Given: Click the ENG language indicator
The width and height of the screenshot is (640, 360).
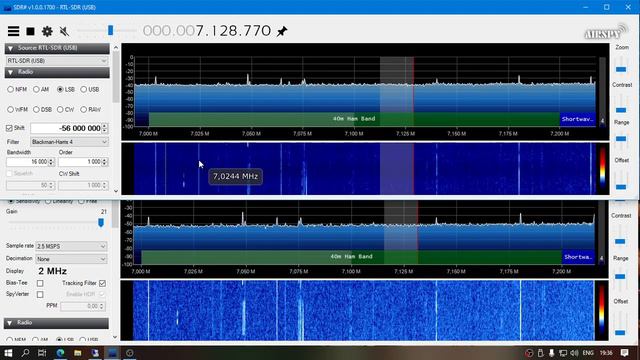Looking at the screenshot, I should (x=588, y=353).
